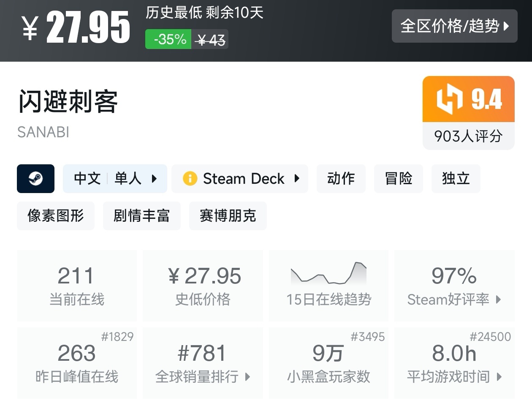Select the 冒险 genre tag
The image size is (532, 403).
[398, 179]
